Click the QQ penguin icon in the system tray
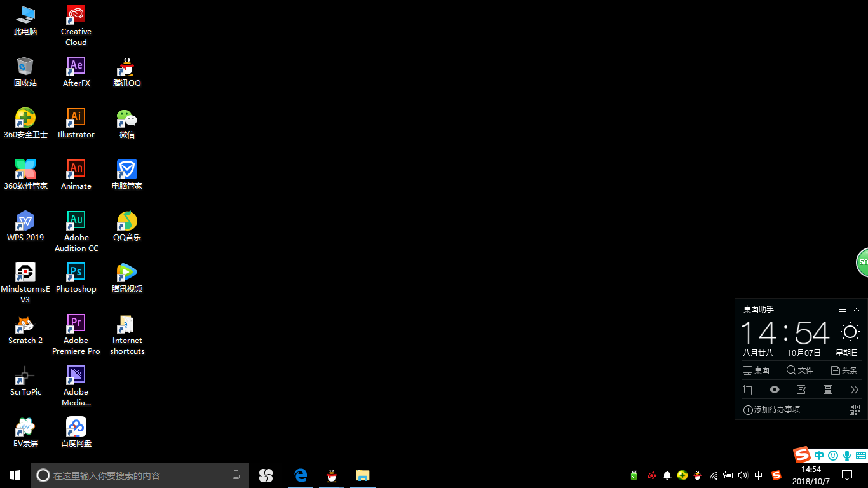The width and height of the screenshot is (868, 488). point(698,475)
